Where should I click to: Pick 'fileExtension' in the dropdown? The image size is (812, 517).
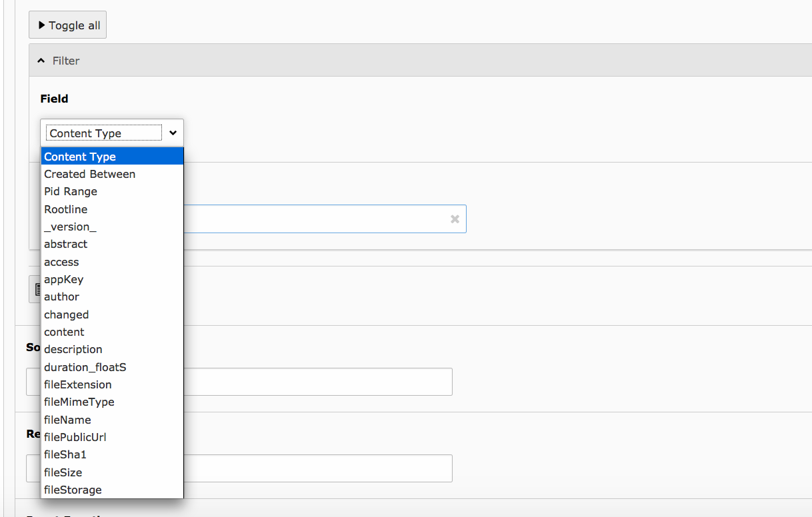pyautogui.click(x=77, y=384)
